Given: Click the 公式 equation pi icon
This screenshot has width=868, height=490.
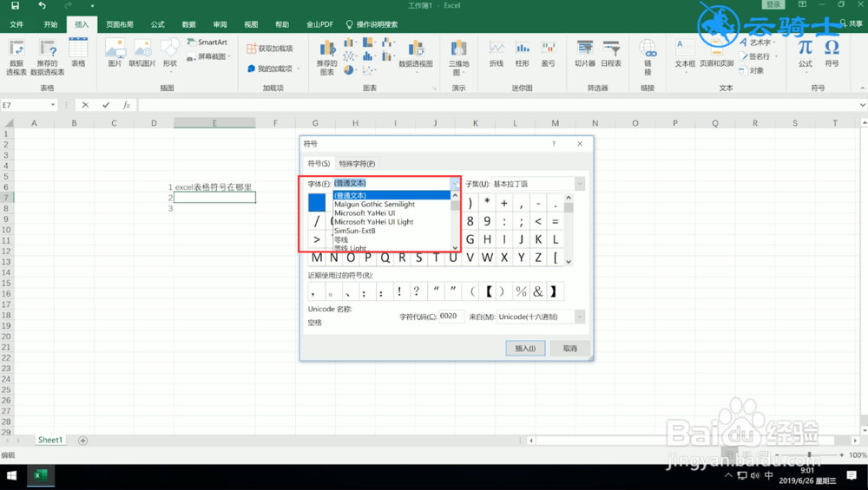Looking at the screenshot, I should (806, 54).
